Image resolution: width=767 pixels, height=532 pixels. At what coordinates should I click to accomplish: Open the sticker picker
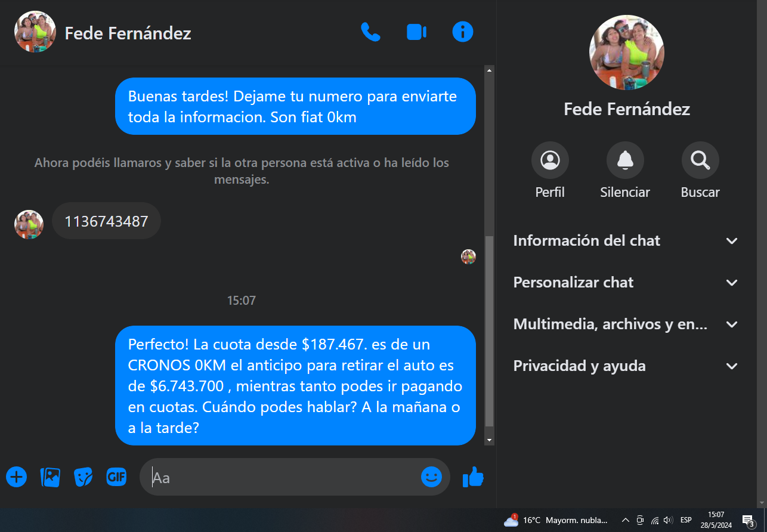click(83, 477)
